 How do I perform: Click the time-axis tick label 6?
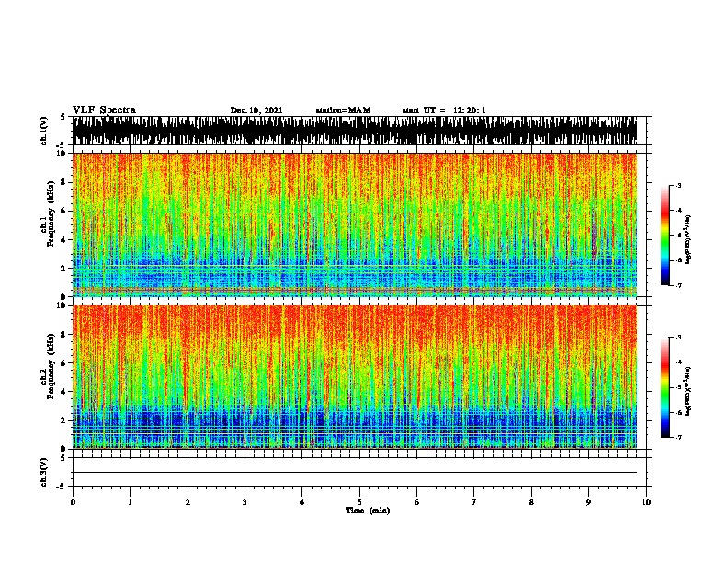tap(417, 502)
